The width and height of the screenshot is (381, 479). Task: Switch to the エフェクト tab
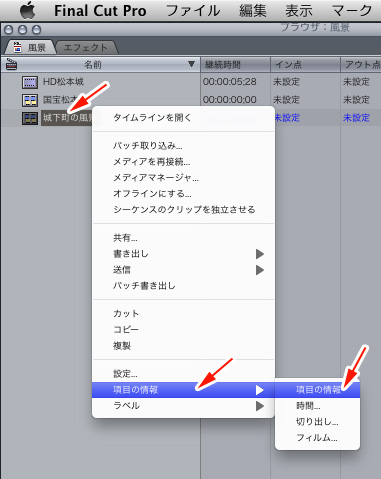click(x=86, y=48)
